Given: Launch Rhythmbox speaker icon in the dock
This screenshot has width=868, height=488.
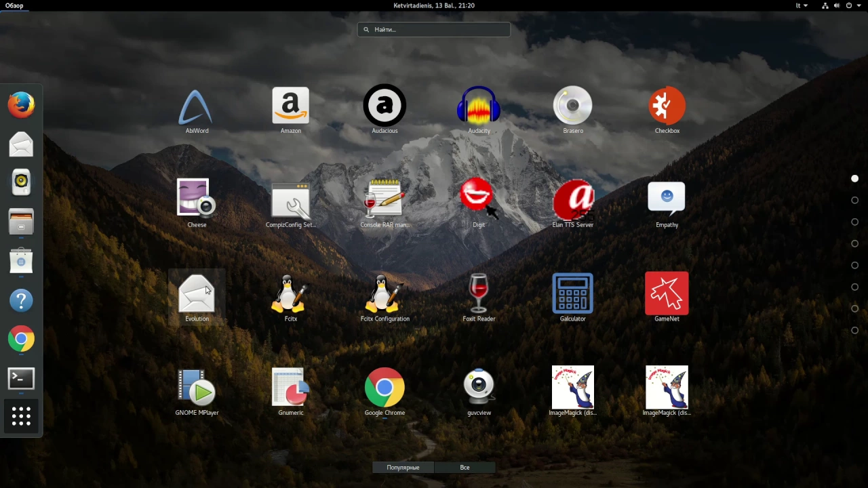Looking at the screenshot, I should [21, 182].
